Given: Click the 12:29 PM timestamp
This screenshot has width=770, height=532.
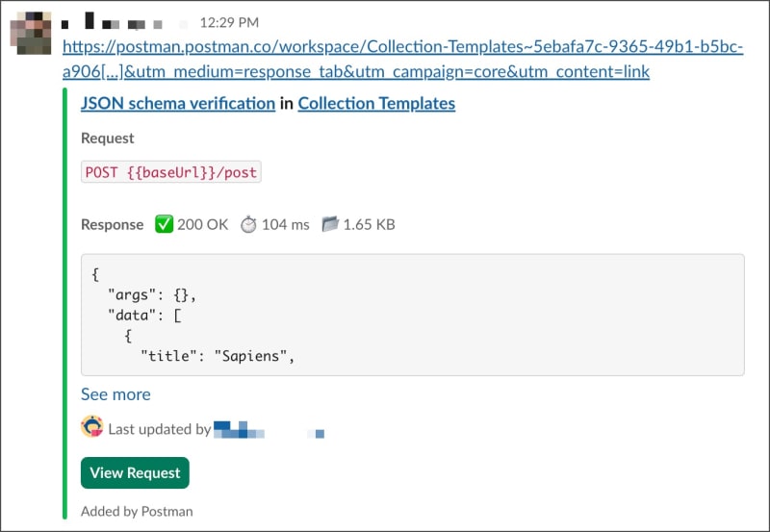Looking at the screenshot, I should [x=229, y=22].
